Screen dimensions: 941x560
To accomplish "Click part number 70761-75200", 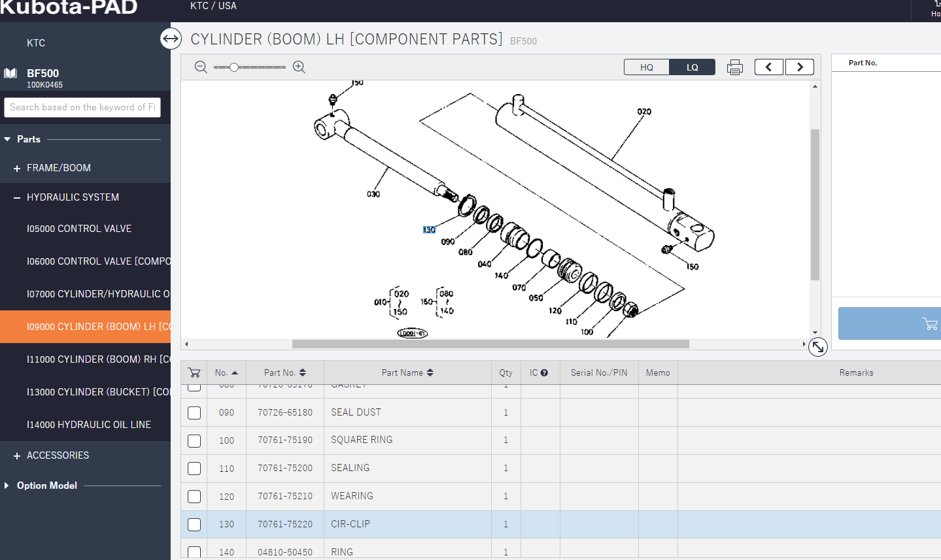I will coord(285,469).
